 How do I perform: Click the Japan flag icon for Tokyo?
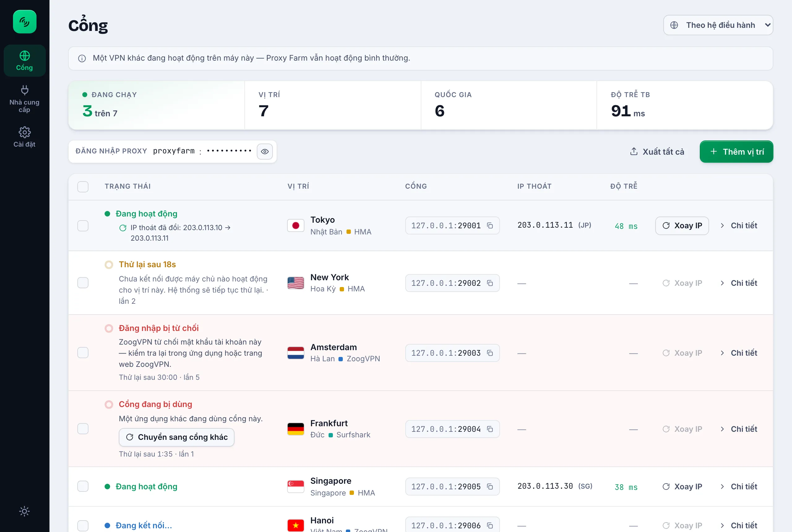(295, 225)
